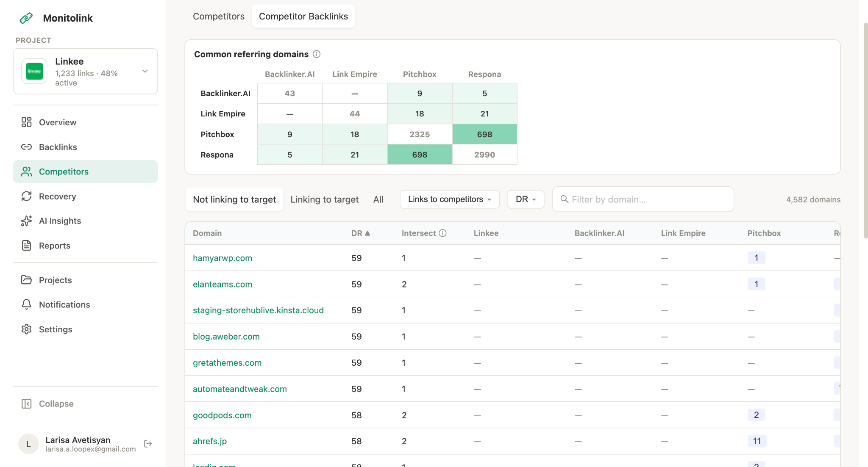Open AI Insights from the sidebar
The height and width of the screenshot is (467, 868).
point(60,221)
